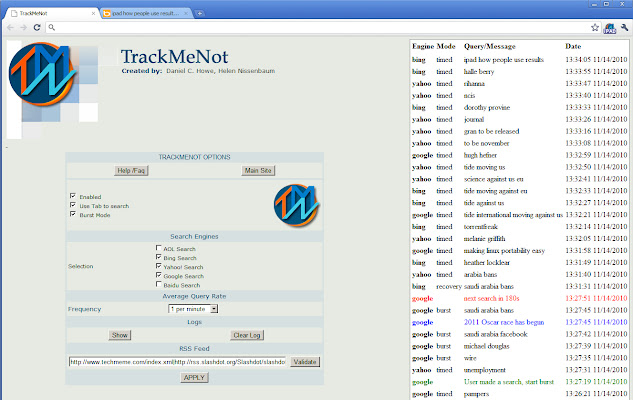This screenshot has width=633, height=400.
Task: Click the APPLY button
Action: tap(194, 377)
